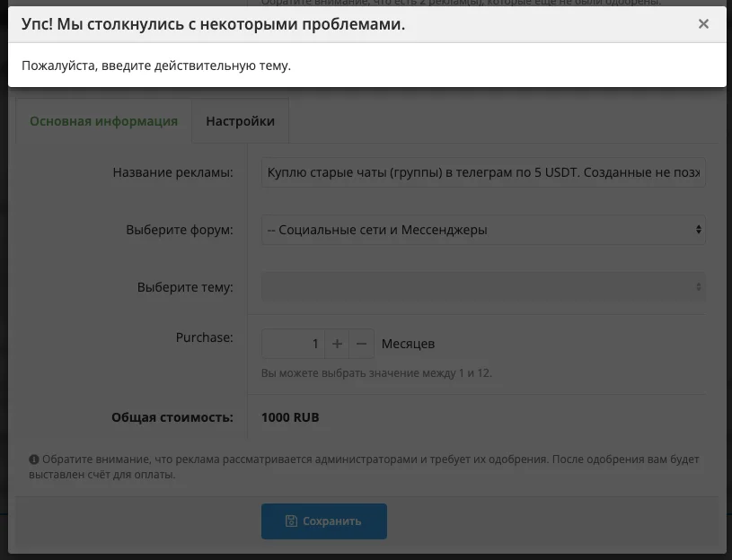Open the Выберите форум dropdown
The height and width of the screenshot is (560, 732).
pos(483,230)
